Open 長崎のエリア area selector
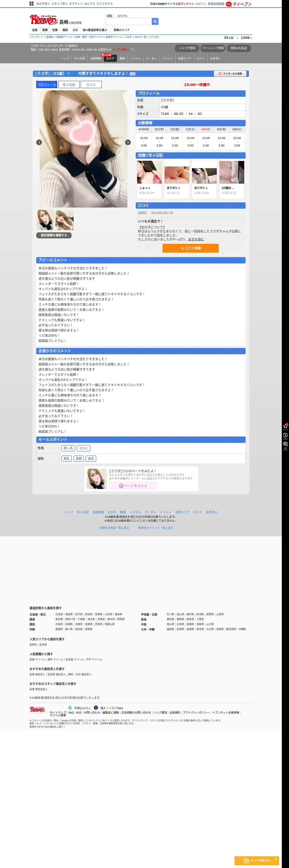Screen dimensions: 289x868 [122, 30]
